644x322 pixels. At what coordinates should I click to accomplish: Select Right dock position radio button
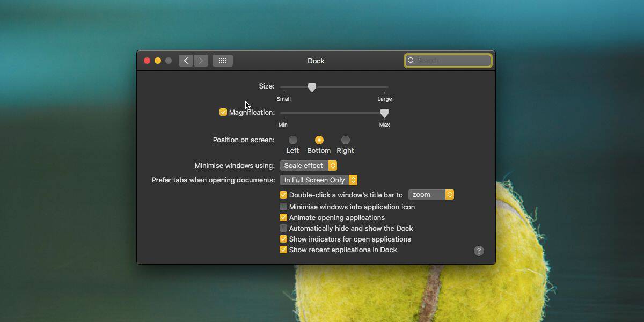click(x=345, y=140)
